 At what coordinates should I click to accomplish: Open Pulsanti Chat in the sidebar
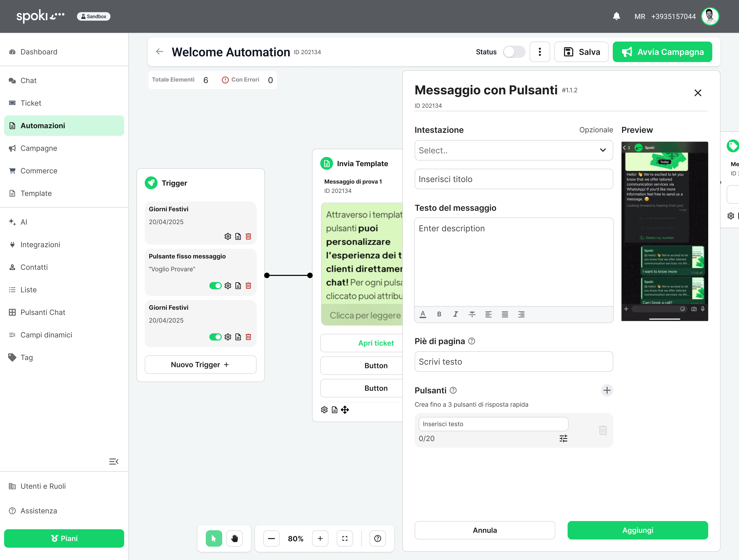click(64, 312)
